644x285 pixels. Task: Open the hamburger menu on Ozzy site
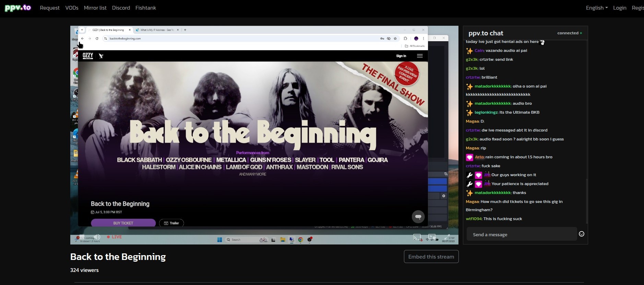(x=420, y=56)
